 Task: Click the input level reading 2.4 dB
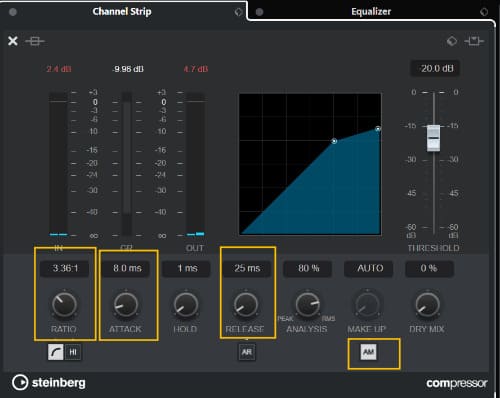tap(59, 69)
